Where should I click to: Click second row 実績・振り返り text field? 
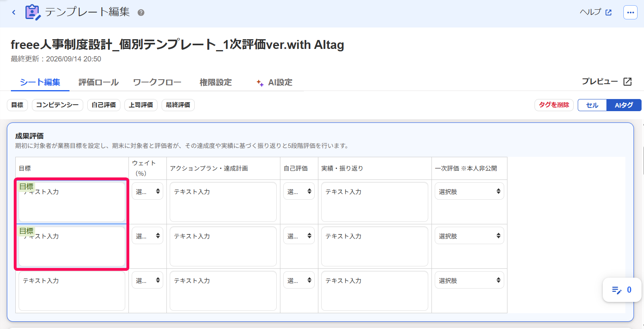pyautogui.click(x=375, y=246)
